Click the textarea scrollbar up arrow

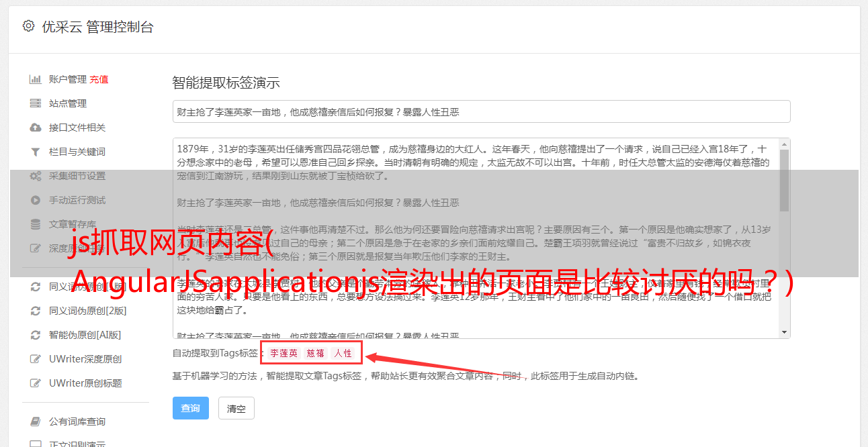(785, 144)
